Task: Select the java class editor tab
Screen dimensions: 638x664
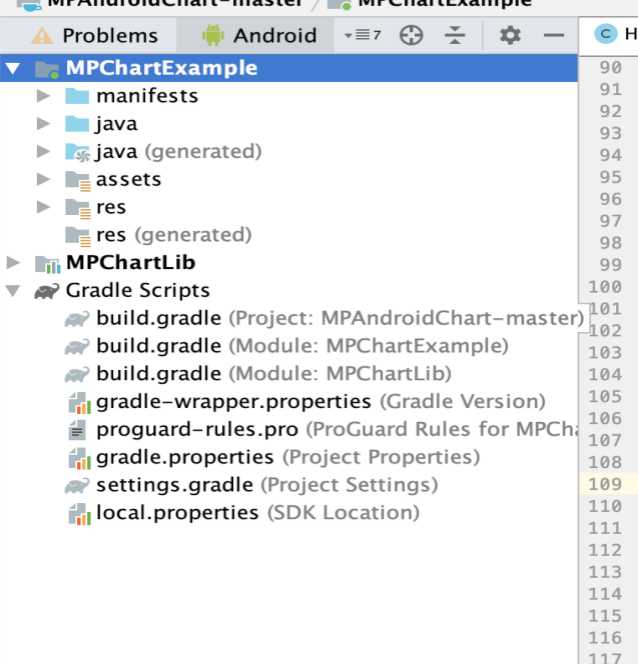Action: coord(615,34)
